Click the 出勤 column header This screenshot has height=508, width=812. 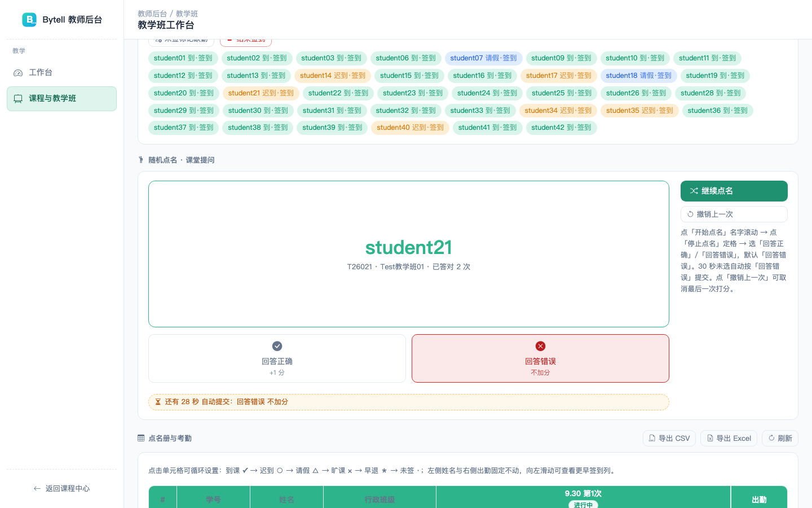(x=759, y=500)
